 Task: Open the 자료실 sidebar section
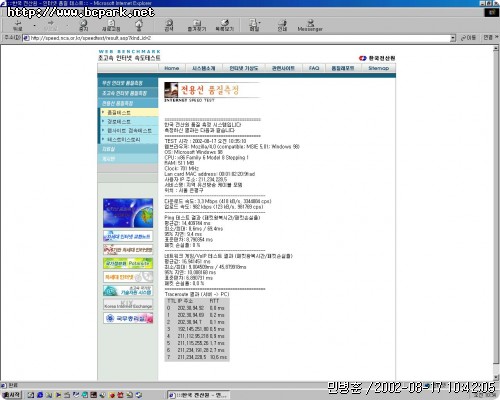click(x=128, y=149)
